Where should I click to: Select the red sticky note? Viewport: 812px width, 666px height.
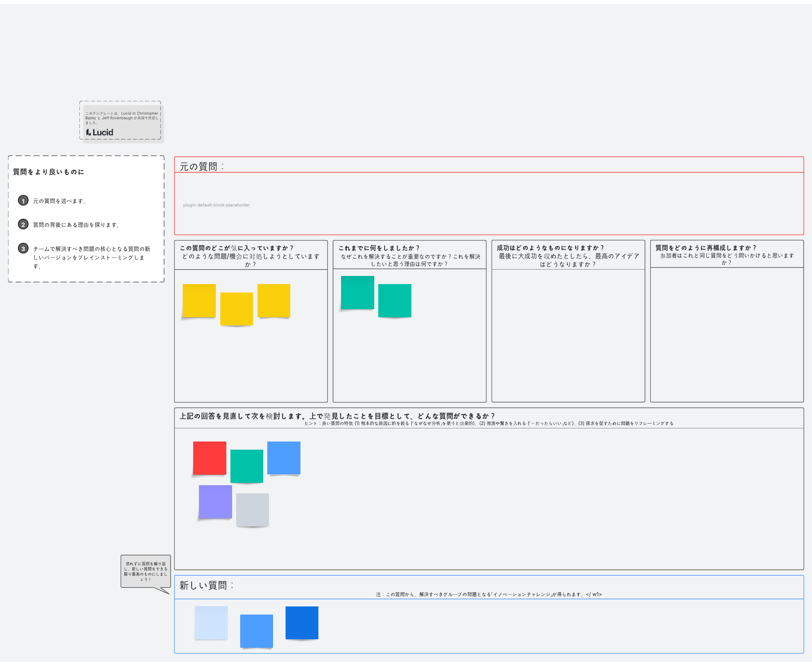point(209,458)
